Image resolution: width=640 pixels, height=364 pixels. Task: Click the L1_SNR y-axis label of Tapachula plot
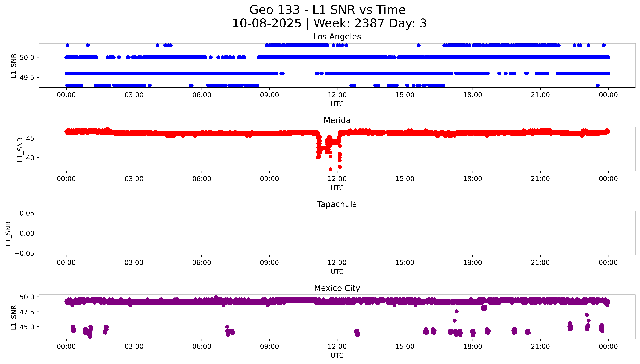(x=8, y=234)
